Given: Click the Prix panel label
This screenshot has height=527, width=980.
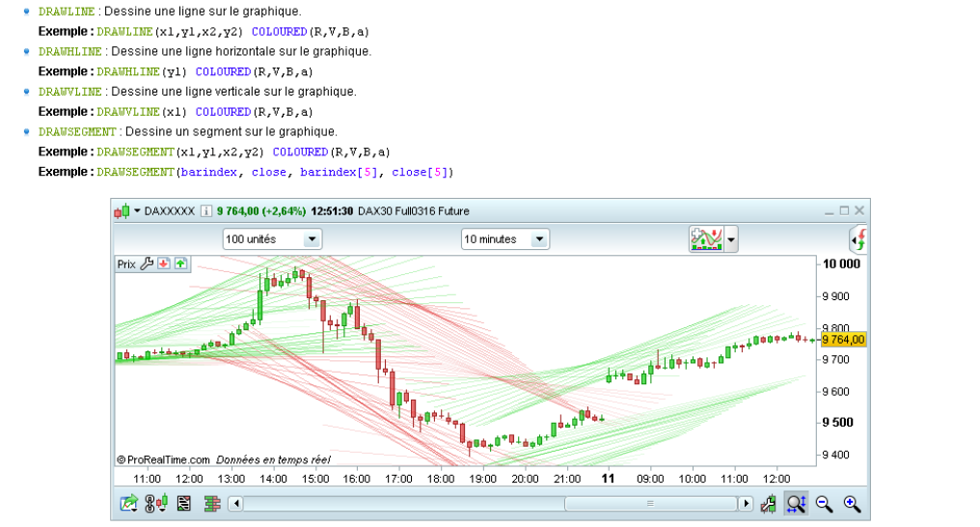Looking at the screenshot, I should pyautogui.click(x=126, y=264).
